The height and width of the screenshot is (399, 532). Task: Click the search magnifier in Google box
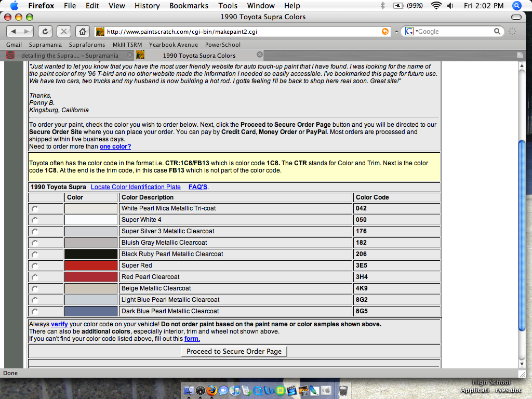pyautogui.click(x=497, y=32)
